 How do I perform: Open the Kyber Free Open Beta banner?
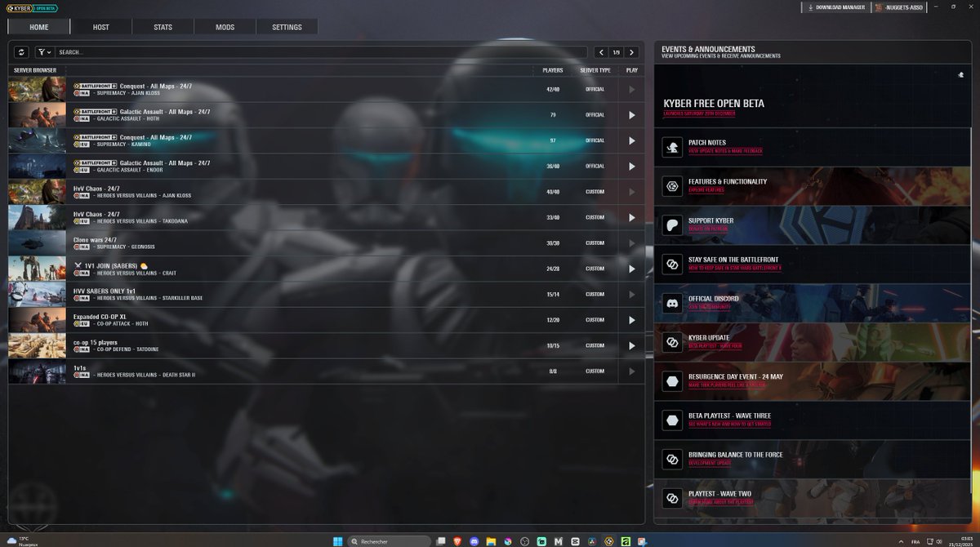(813, 96)
